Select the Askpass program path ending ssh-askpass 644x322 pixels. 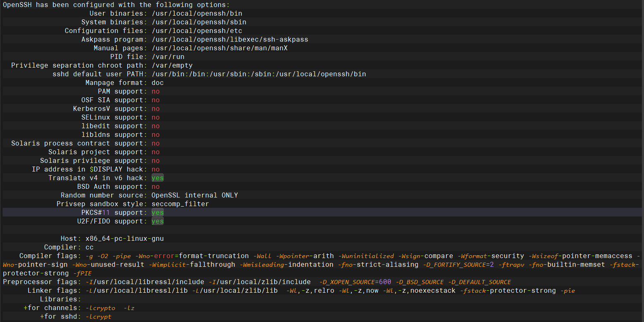tap(230, 40)
